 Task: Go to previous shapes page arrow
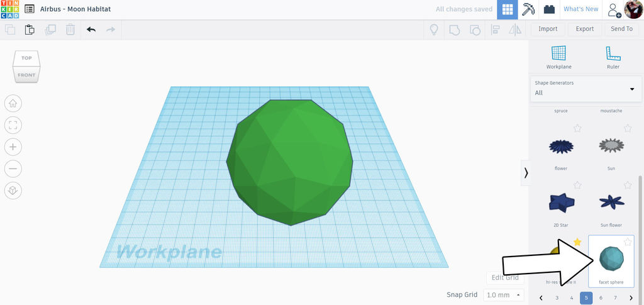click(x=541, y=297)
